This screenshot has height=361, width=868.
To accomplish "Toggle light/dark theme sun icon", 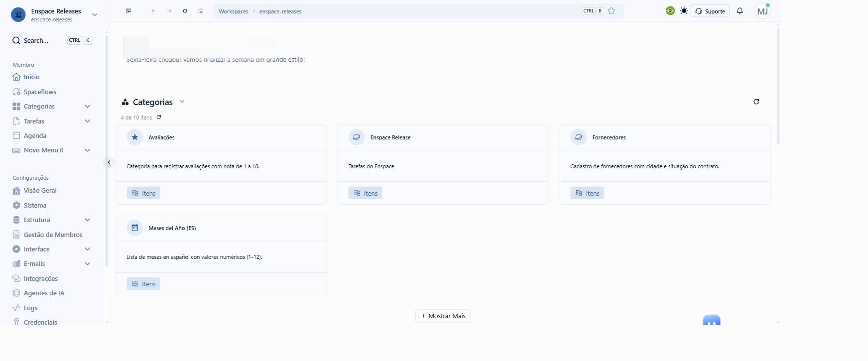I will (x=684, y=11).
